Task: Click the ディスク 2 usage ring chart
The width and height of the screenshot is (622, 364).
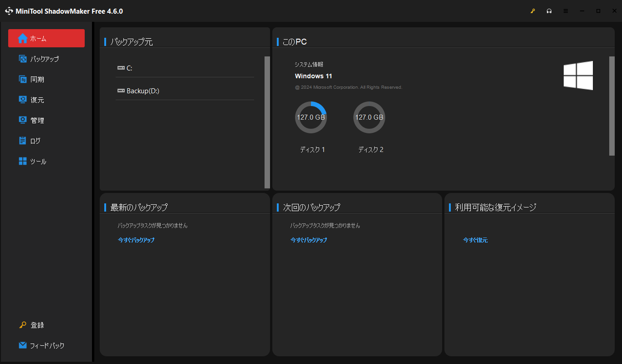Action: pos(369,117)
